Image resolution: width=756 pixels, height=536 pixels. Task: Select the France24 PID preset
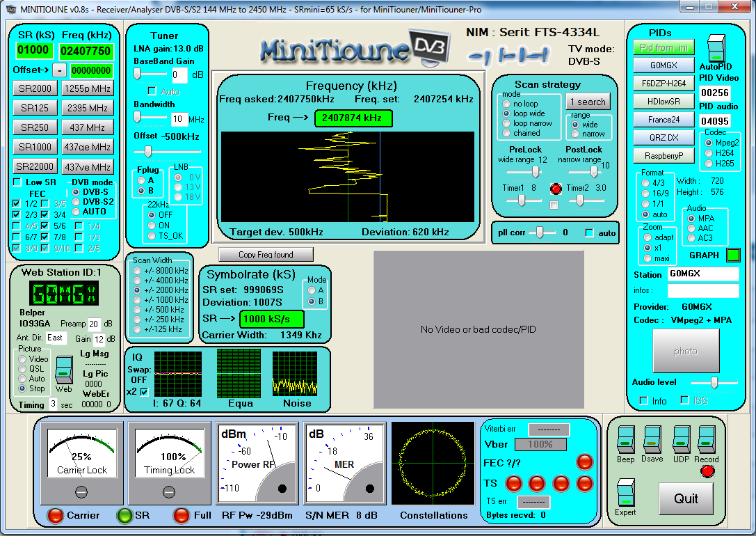click(x=664, y=120)
